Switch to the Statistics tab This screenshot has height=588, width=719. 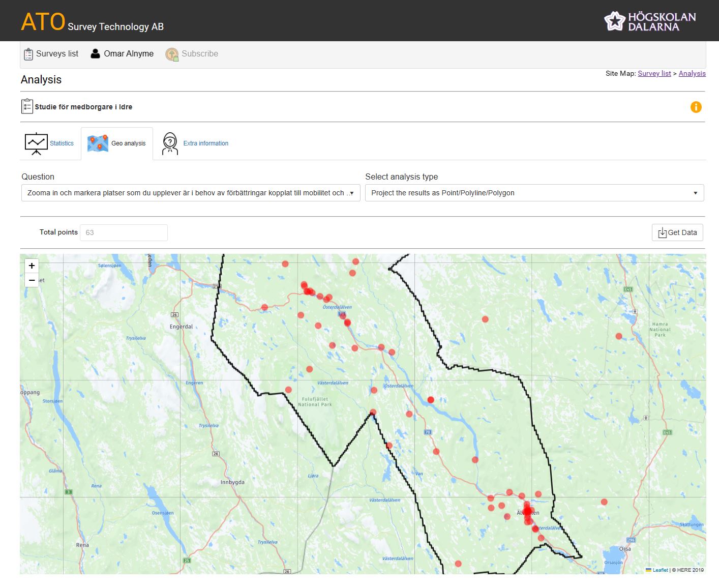click(x=62, y=143)
